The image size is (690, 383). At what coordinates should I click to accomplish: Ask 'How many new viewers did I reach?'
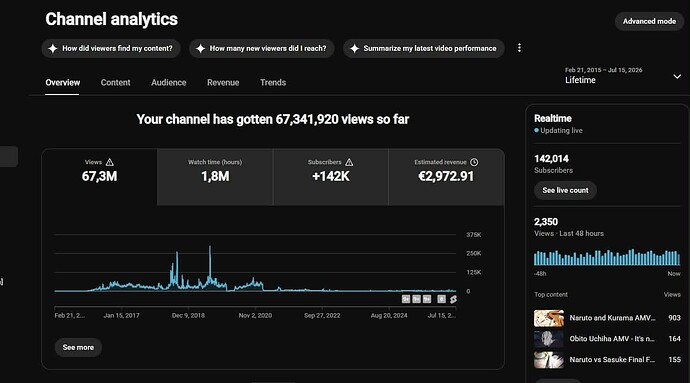click(x=262, y=48)
